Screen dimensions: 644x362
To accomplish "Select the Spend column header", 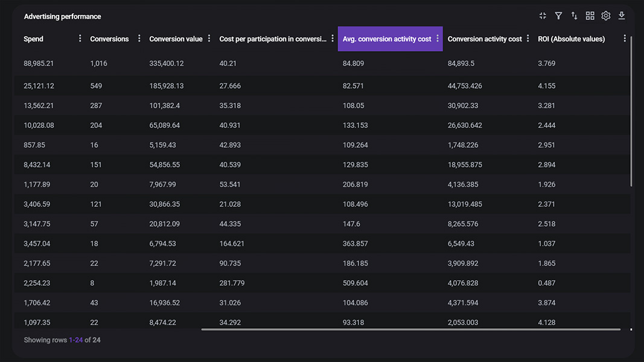I will [x=32, y=38].
